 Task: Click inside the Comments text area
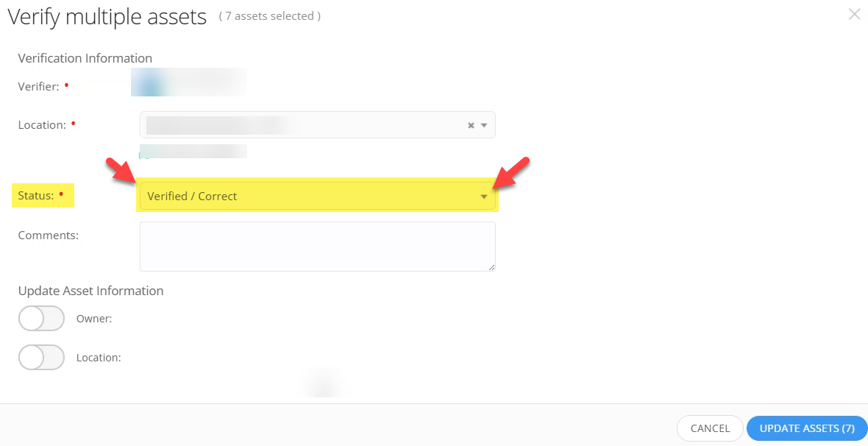pos(316,247)
